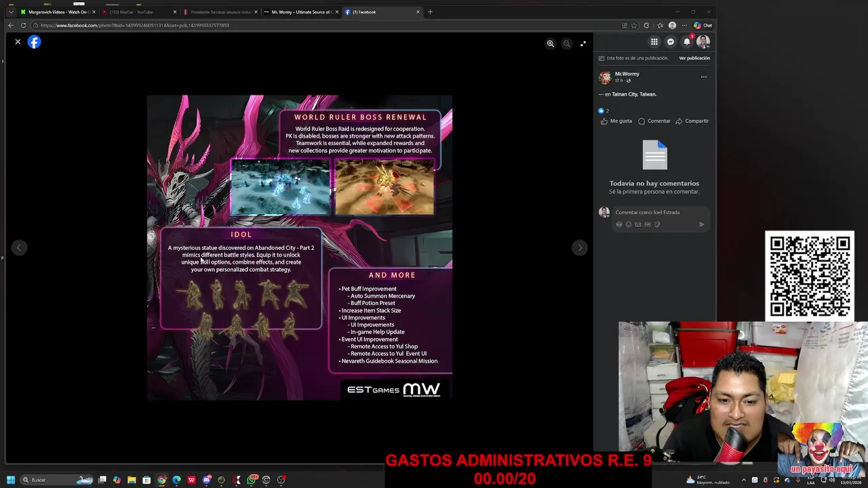Open Discord from taskbar
868x488 pixels.
(x=206, y=480)
